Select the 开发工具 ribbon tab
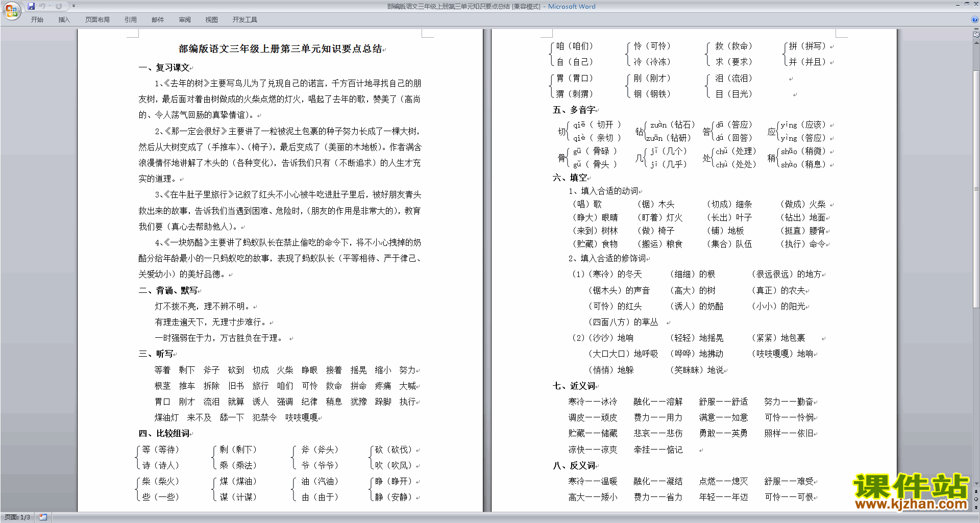The width and height of the screenshot is (980, 523). click(245, 20)
